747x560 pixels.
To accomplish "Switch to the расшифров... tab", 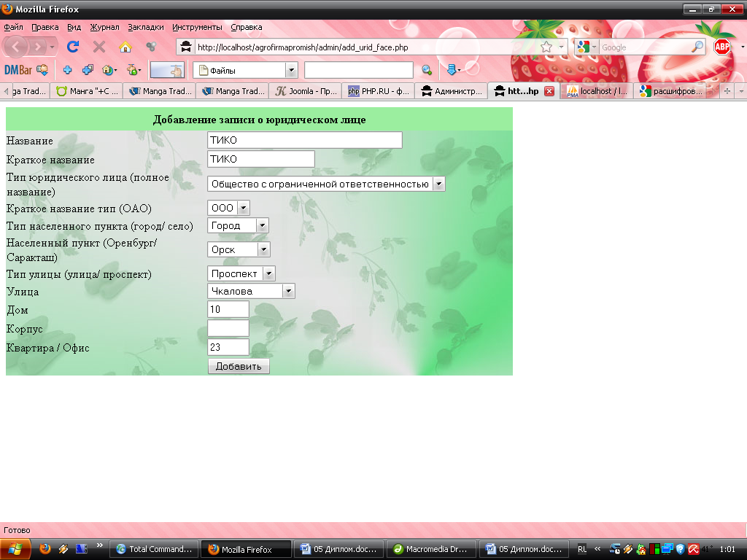I will (x=670, y=91).
